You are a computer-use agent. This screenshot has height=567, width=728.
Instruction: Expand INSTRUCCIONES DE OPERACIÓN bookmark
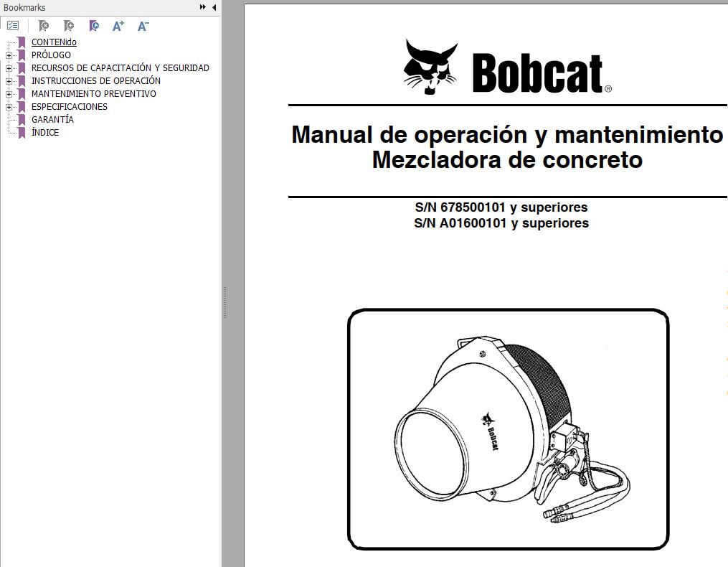[9, 81]
